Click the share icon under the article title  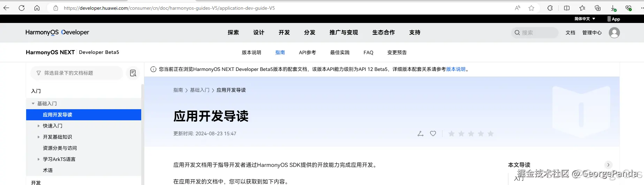tap(421, 134)
